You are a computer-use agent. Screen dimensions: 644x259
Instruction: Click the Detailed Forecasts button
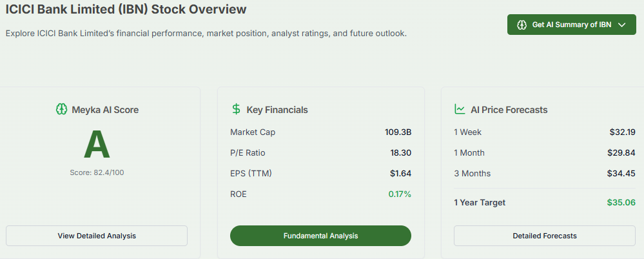point(545,236)
